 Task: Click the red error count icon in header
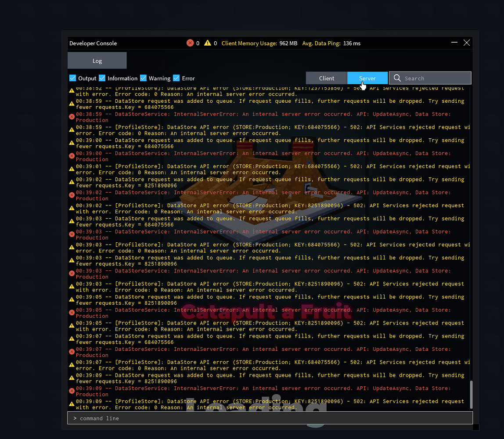190,43
